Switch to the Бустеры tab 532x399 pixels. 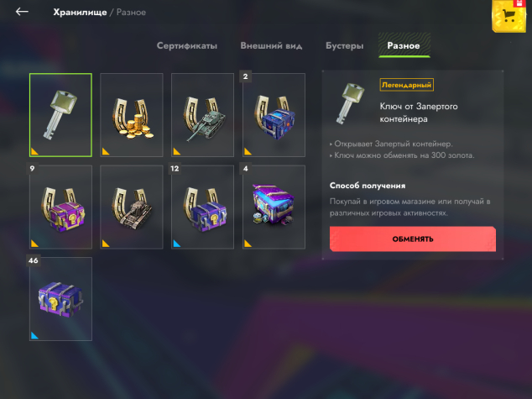click(344, 46)
